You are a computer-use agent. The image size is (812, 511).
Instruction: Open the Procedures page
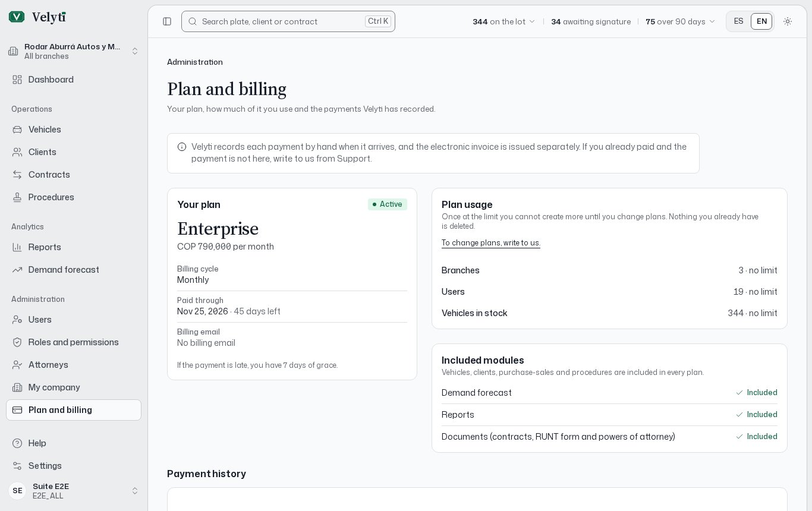(74, 197)
